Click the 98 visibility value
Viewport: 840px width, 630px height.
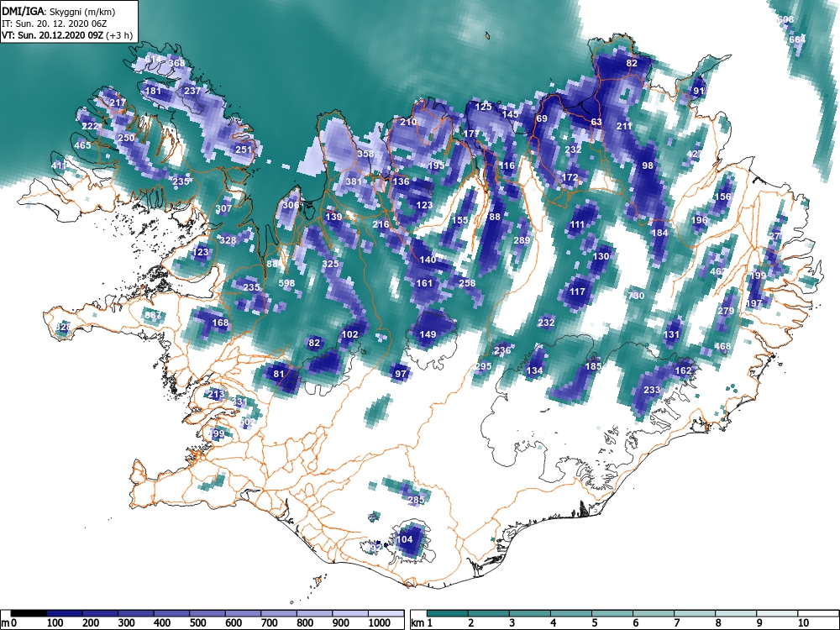coord(648,165)
